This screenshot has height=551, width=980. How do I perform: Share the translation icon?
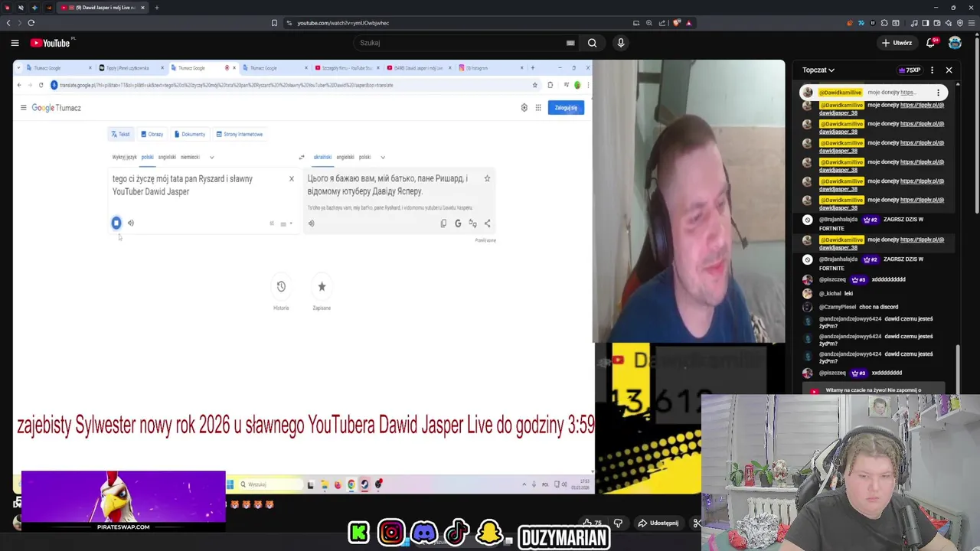pyautogui.click(x=487, y=223)
